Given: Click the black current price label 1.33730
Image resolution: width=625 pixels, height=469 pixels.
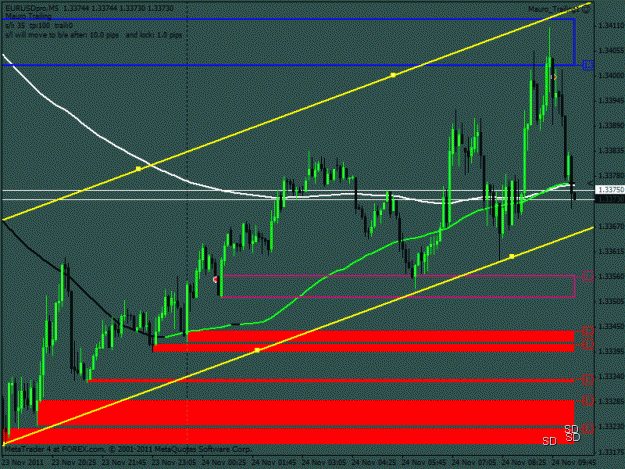Looking at the screenshot, I should (609, 199).
